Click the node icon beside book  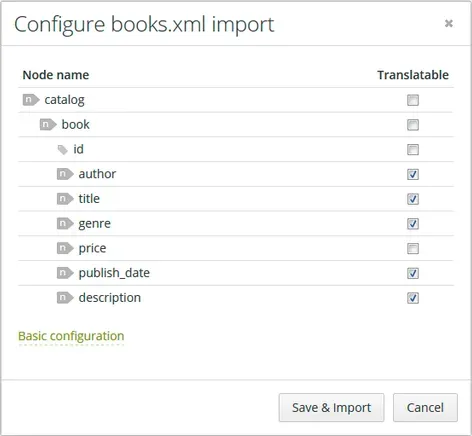(48, 125)
